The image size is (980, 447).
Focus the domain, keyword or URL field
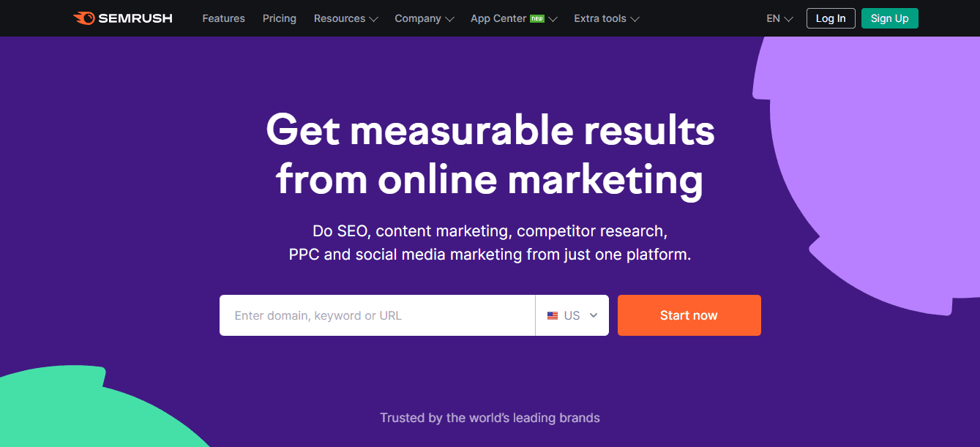[x=377, y=315]
